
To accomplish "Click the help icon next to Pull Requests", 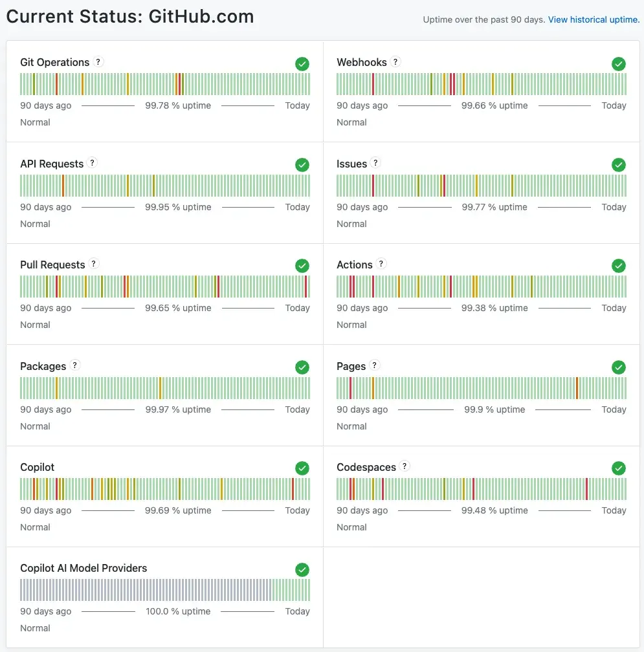I will tap(94, 264).
